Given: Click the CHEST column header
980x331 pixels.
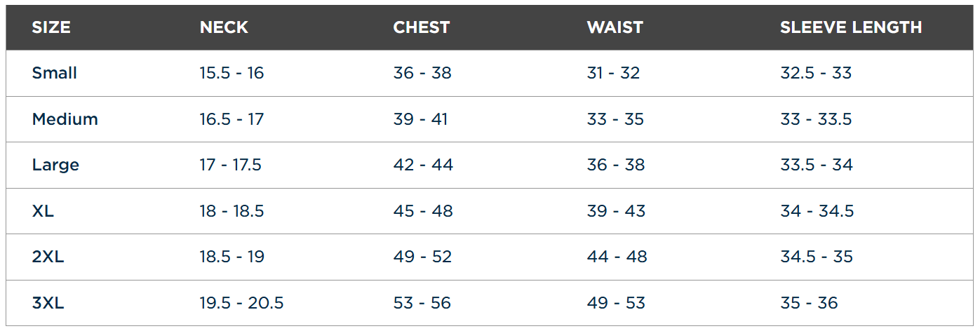Looking at the screenshot, I should [421, 27].
